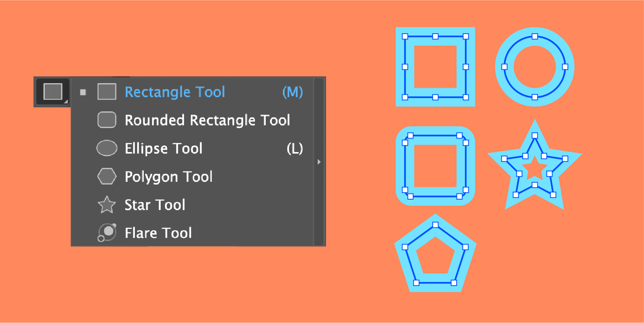
Task: Click the Rounded Rectangle Tool label
Action: [207, 120]
